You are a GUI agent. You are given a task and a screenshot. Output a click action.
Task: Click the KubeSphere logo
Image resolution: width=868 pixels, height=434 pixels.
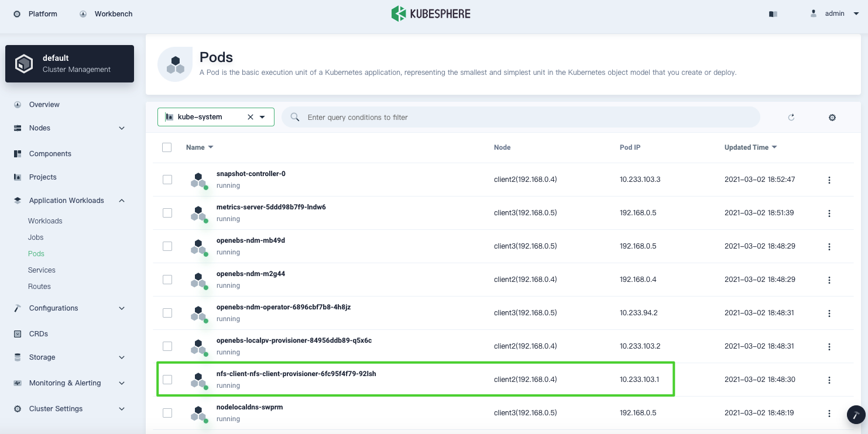click(431, 13)
